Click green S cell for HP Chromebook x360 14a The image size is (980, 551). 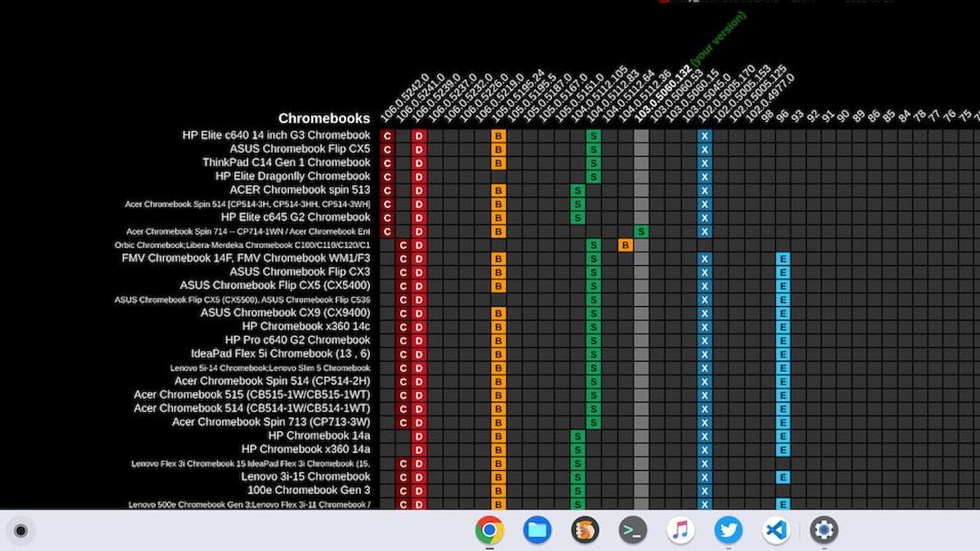(x=577, y=449)
